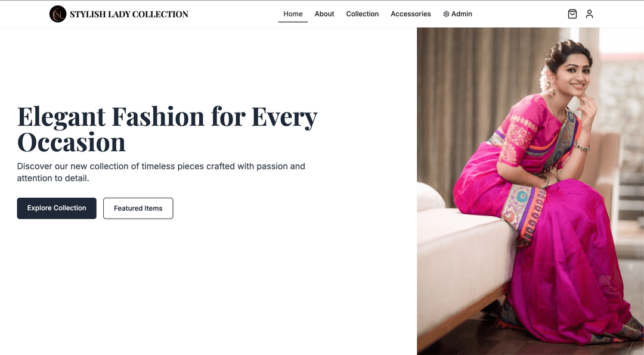Click the person silhouette icon top right
Screen dimensions: 644x355
(x=589, y=13)
